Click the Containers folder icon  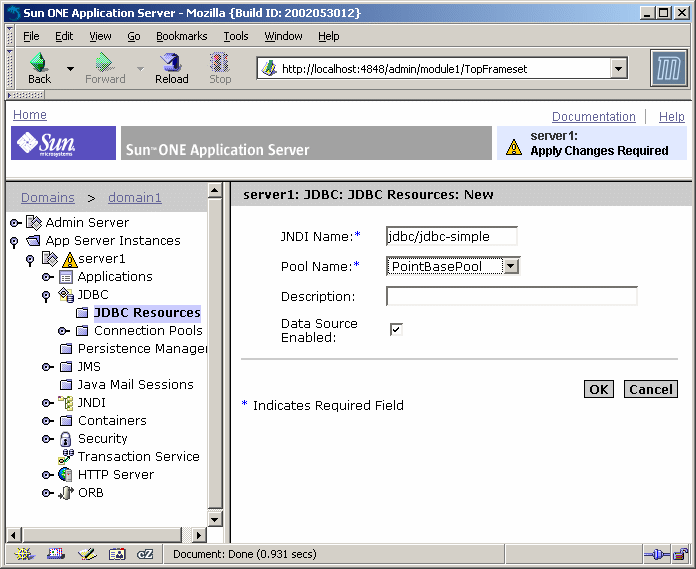click(66, 421)
